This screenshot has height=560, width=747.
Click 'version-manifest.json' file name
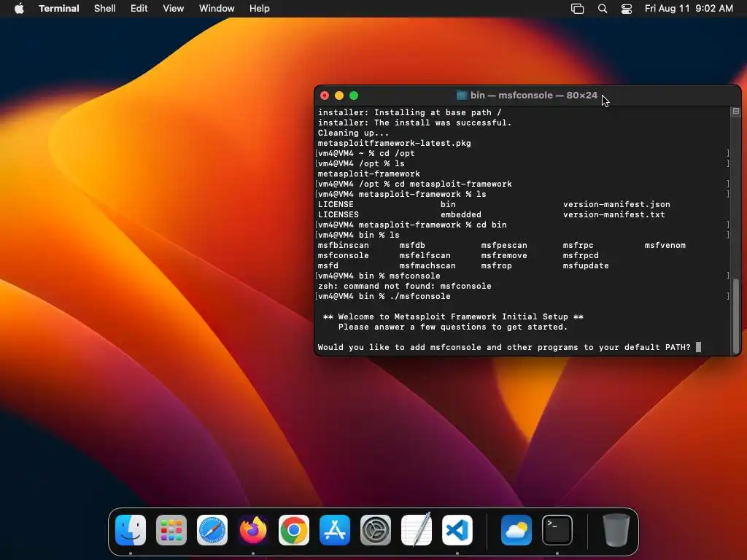tap(616, 204)
